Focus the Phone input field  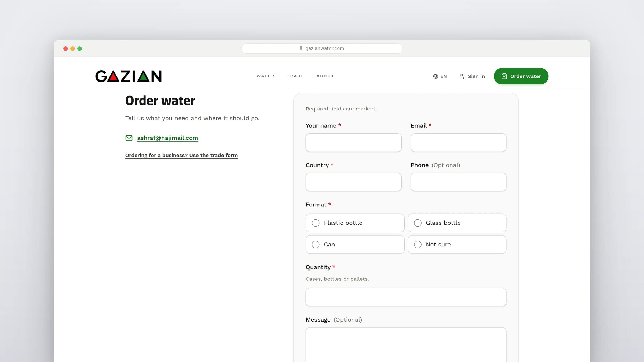point(458,182)
